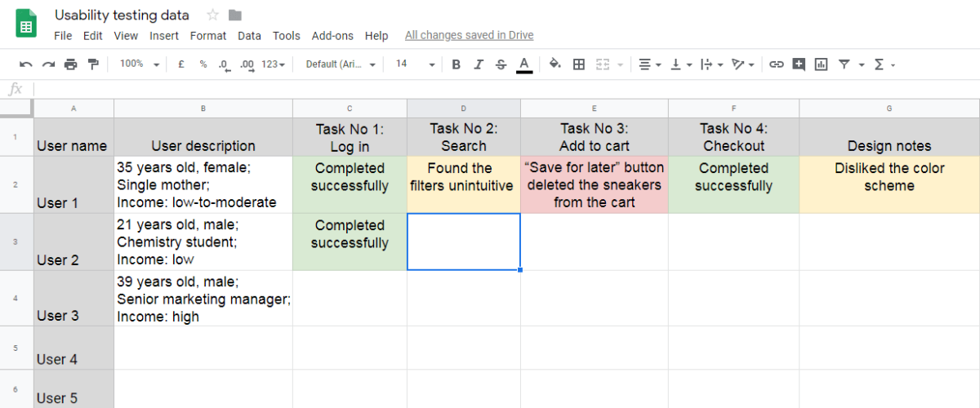Open the horizontal align dropdown
980x408 pixels.
click(x=650, y=64)
